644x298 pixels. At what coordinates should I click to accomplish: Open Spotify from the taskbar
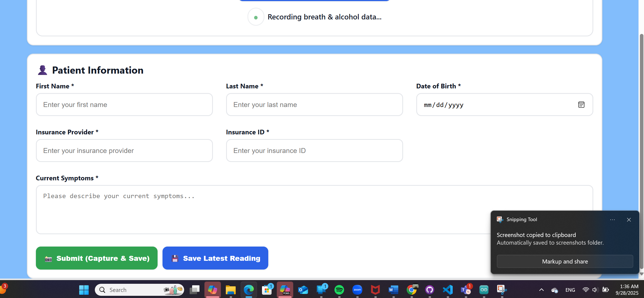point(339,290)
